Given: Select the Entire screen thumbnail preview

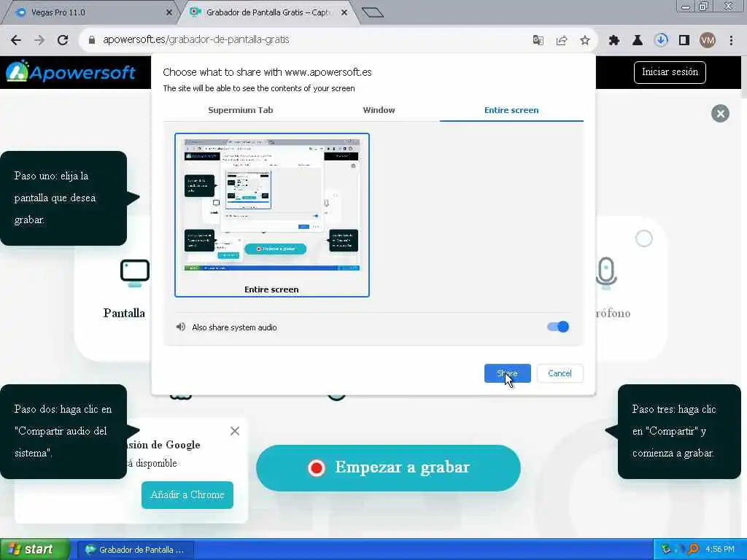Looking at the screenshot, I should coord(272,215).
